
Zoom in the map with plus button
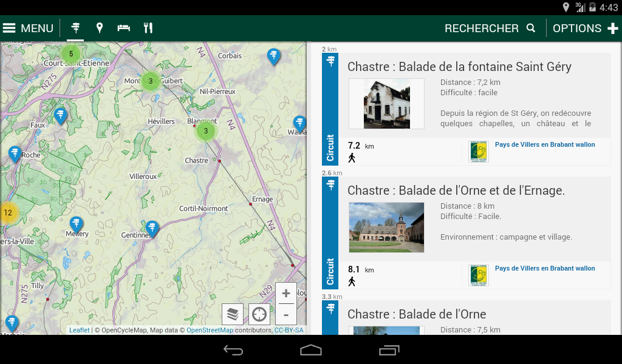286,294
